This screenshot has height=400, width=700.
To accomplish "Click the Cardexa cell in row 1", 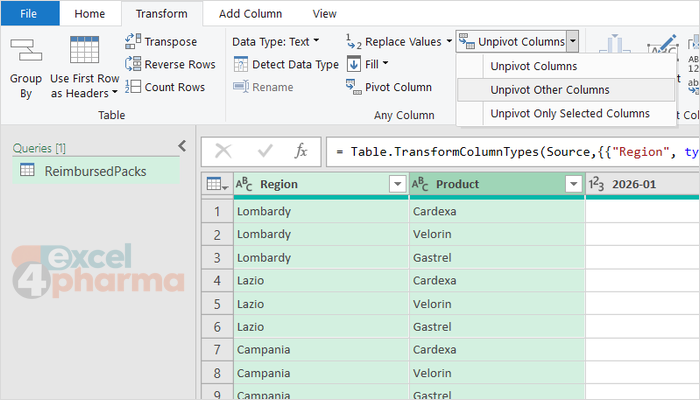I will (x=497, y=211).
